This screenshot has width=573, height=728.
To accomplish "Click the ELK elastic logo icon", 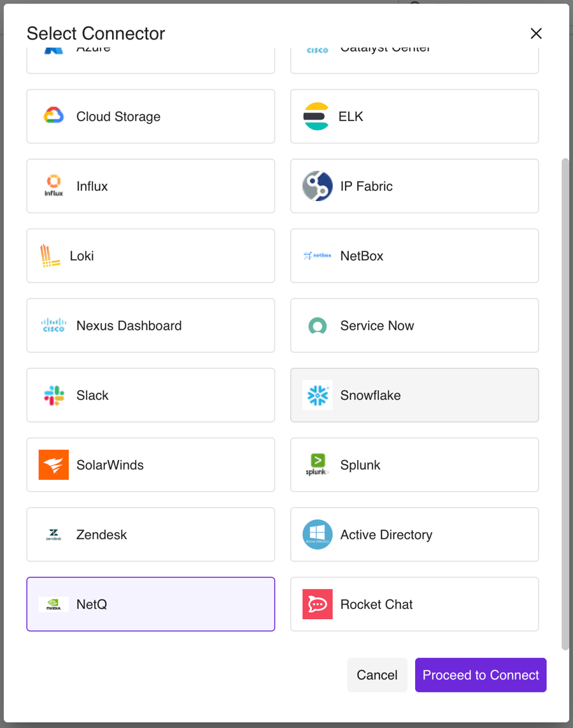I will pyautogui.click(x=316, y=116).
